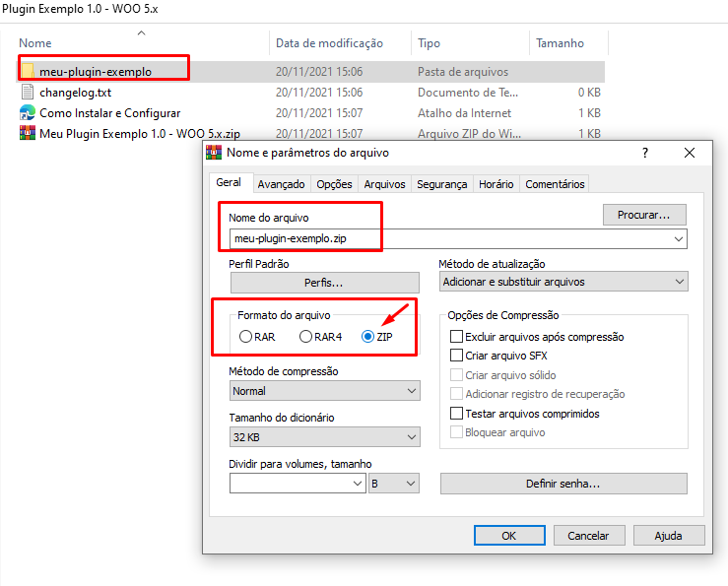
Task: Click the WinRAR icon in dialog title bar
Action: tap(214, 153)
